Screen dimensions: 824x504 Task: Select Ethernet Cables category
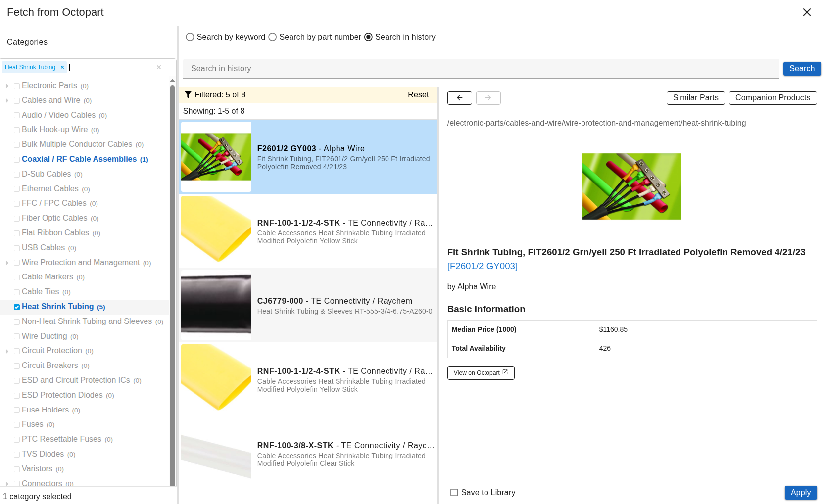point(50,189)
